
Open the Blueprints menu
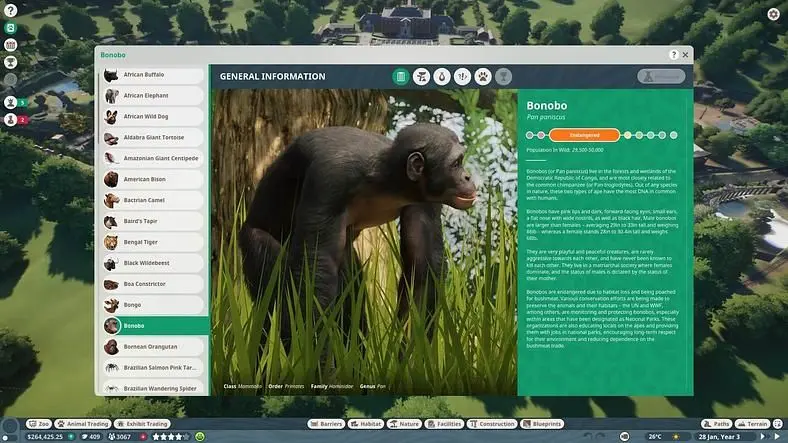pos(542,424)
